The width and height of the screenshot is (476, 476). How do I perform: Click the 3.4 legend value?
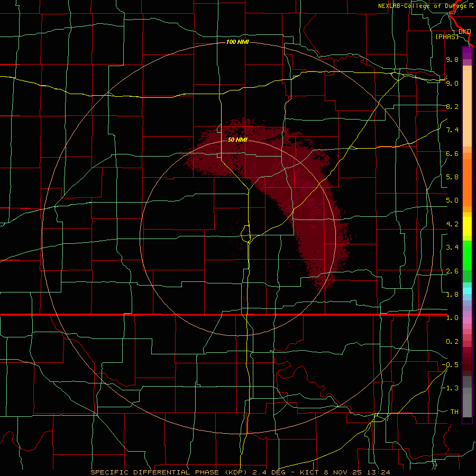(x=452, y=248)
